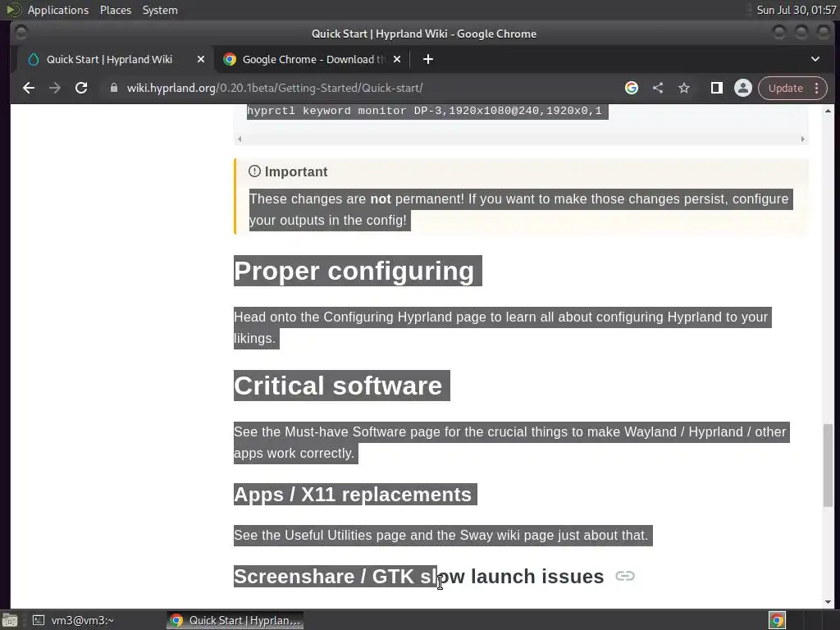
Task: Go forward with the arrow button
Action: 55,88
